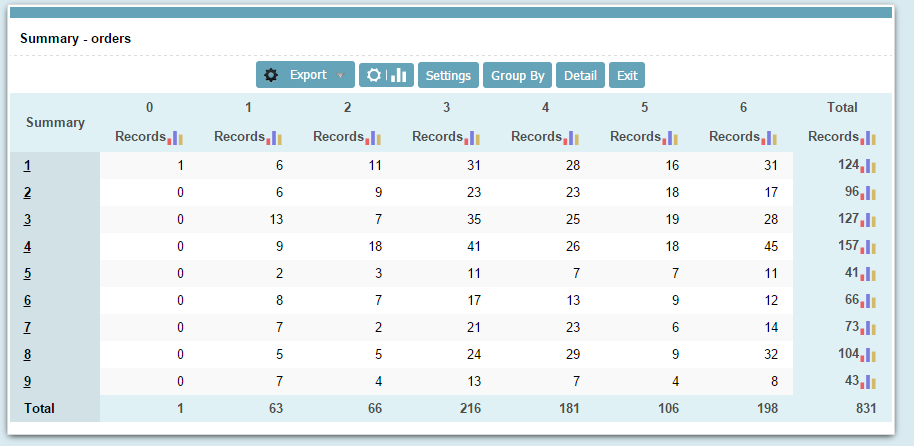Open the Settings button

[x=448, y=75]
